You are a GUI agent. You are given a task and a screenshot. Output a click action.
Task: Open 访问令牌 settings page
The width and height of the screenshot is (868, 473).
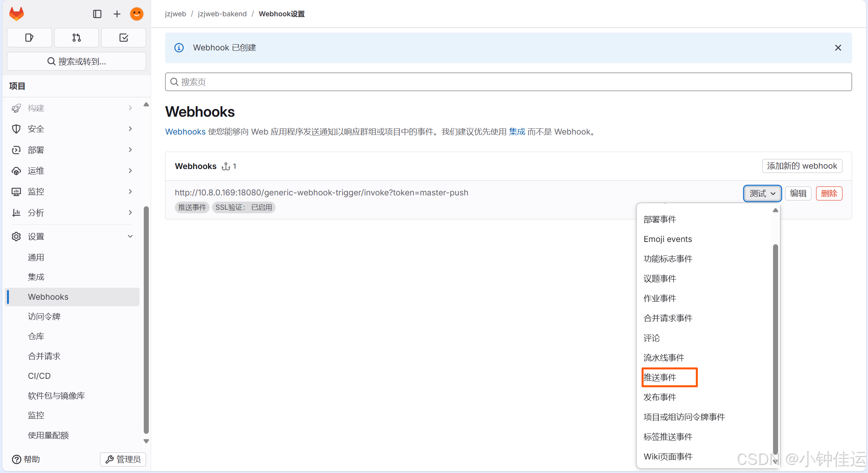tap(73, 316)
